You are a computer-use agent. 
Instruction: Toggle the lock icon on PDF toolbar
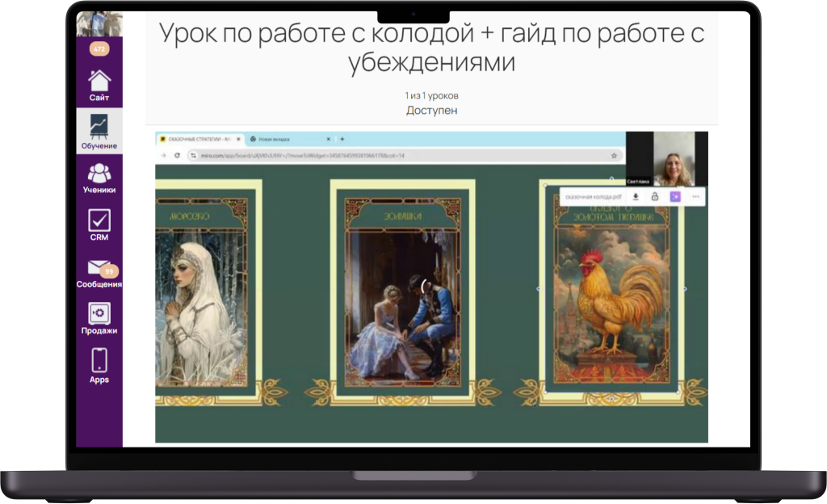(x=654, y=196)
